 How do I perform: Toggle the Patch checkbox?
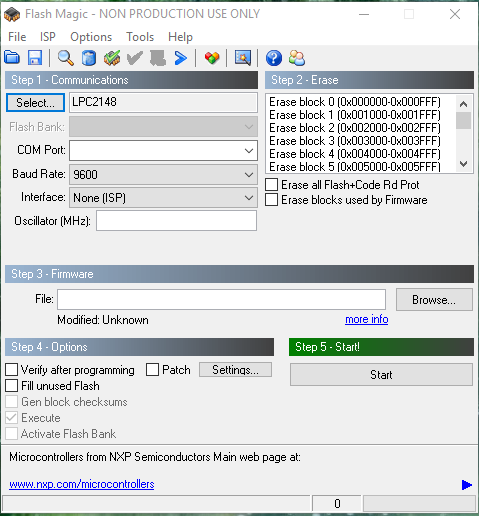152,369
